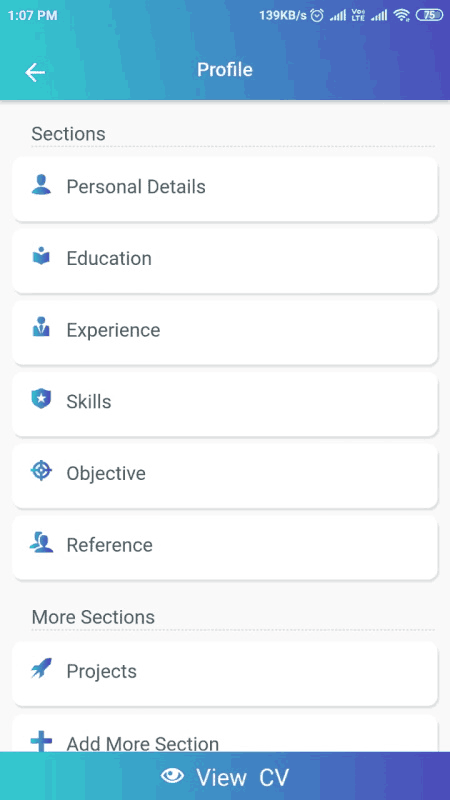The height and width of the screenshot is (800, 450).
Task: Click the Projects rocket icon
Action: [41, 668]
